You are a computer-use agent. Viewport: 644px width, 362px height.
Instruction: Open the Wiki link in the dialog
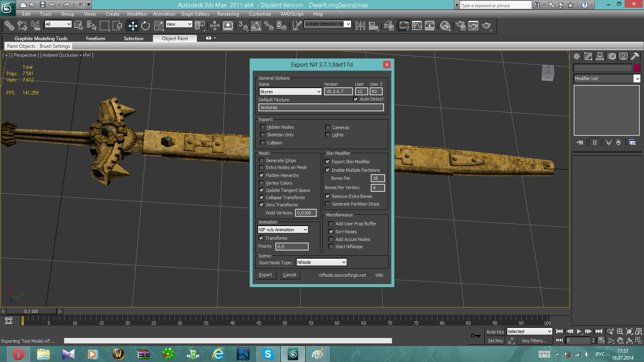379,275
